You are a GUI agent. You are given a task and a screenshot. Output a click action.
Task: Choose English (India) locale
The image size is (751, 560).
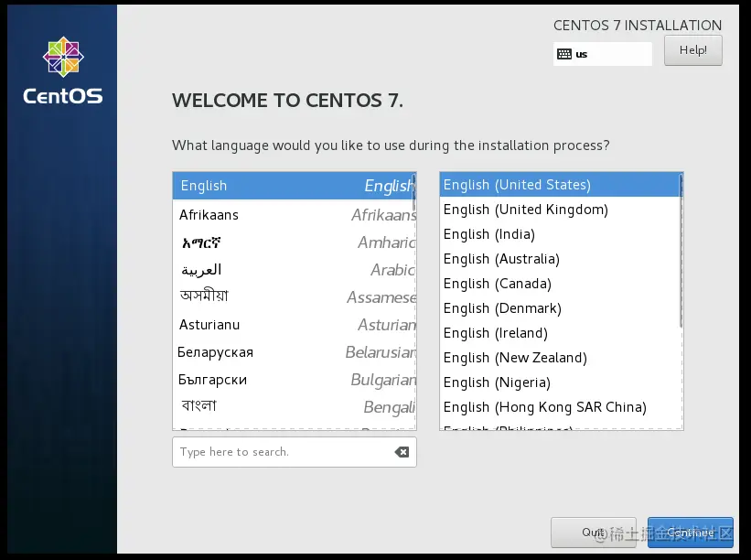(x=560, y=234)
